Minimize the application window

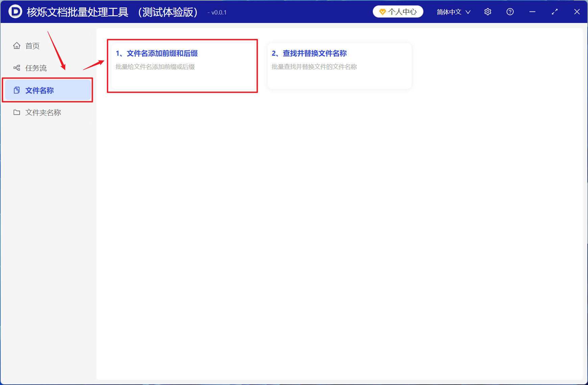532,12
